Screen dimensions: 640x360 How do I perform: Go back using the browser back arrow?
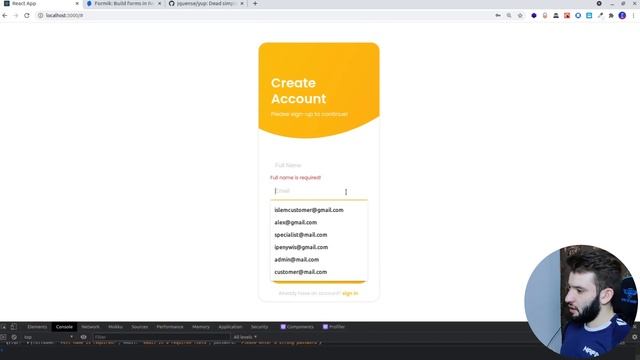[x=5, y=16]
